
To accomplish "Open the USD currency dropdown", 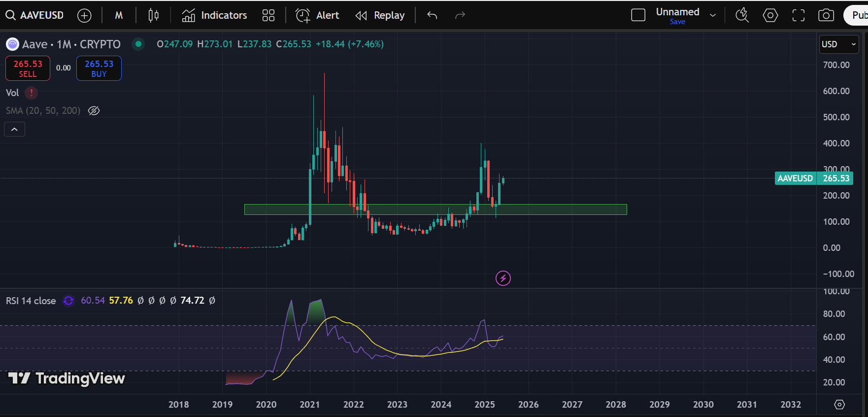I will pos(839,44).
